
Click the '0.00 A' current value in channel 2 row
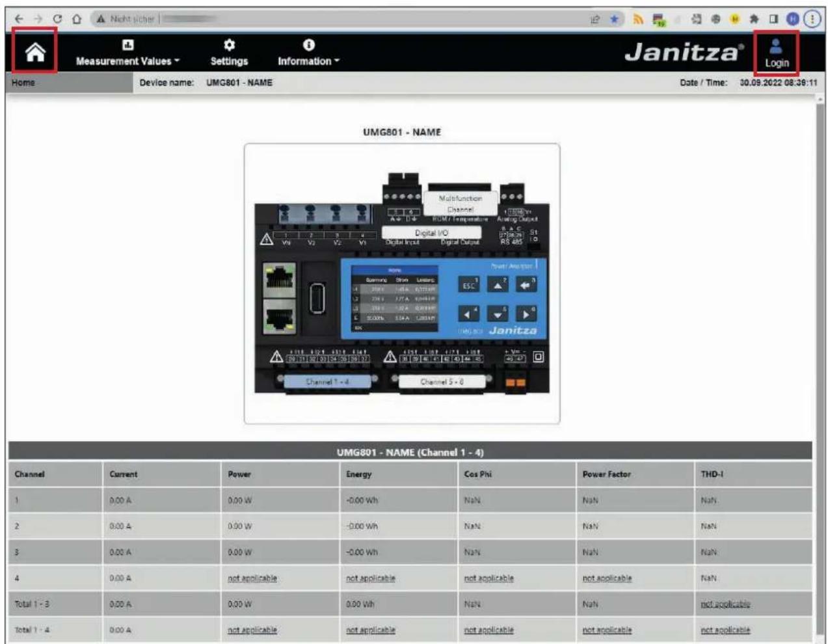tap(120, 526)
